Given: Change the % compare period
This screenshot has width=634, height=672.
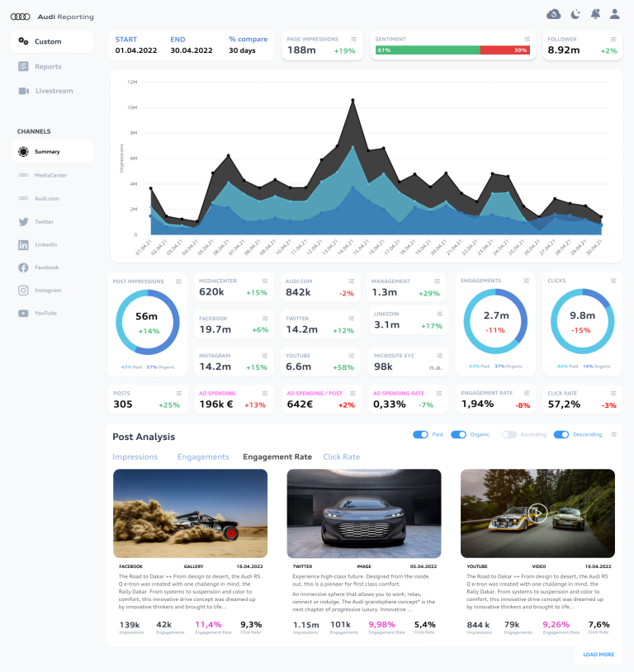Looking at the screenshot, I should tap(248, 45).
